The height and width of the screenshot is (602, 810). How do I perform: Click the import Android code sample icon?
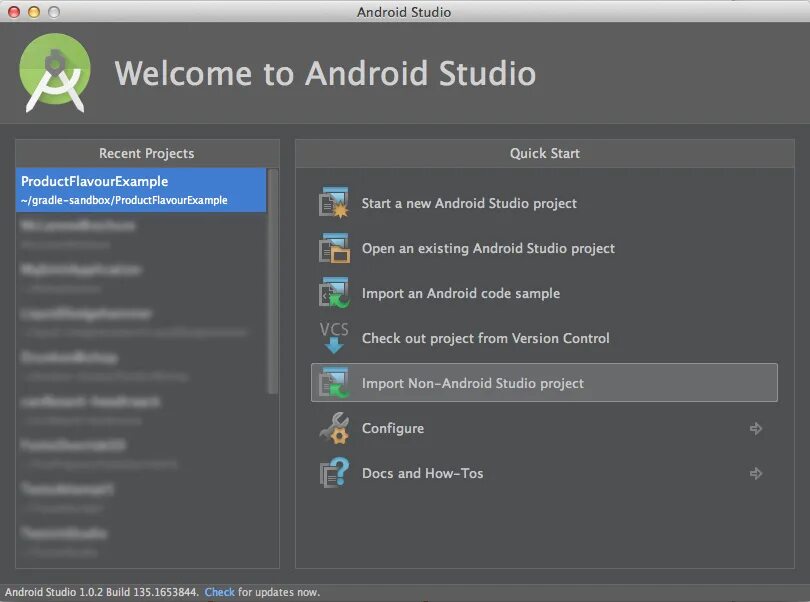coord(334,293)
